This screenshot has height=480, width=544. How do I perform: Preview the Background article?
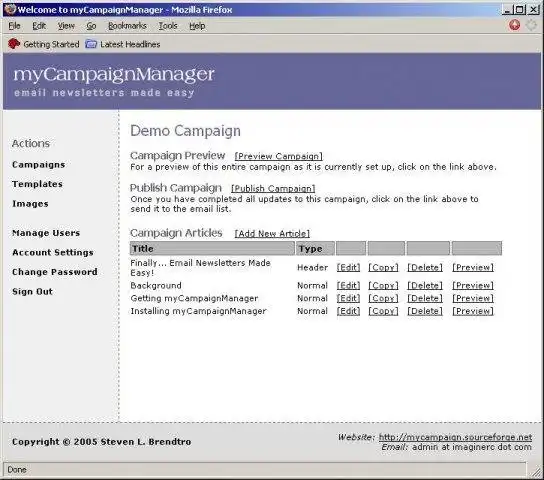point(473,285)
